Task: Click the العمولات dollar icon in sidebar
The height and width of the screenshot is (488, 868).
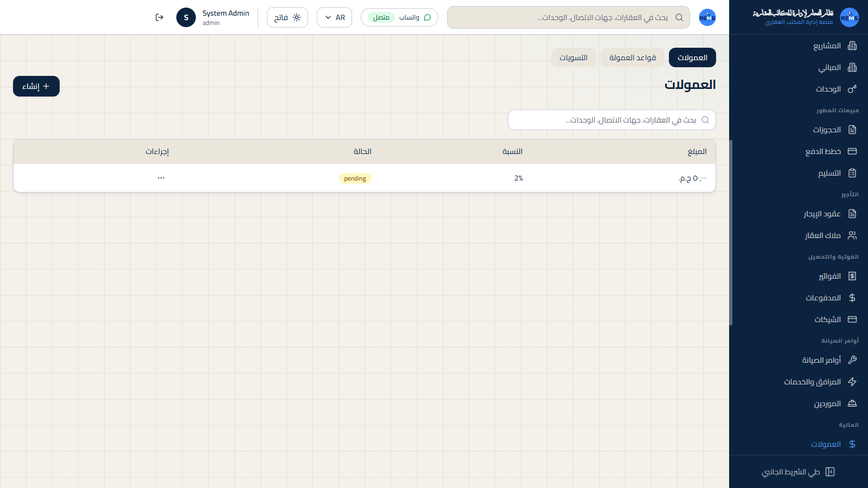Action: 852,444
